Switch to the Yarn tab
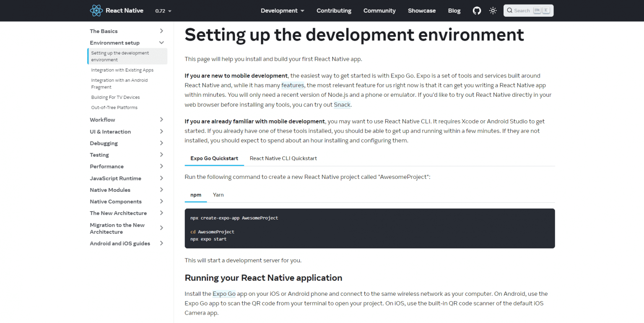The height and width of the screenshot is (323, 644). coord(218,195)
